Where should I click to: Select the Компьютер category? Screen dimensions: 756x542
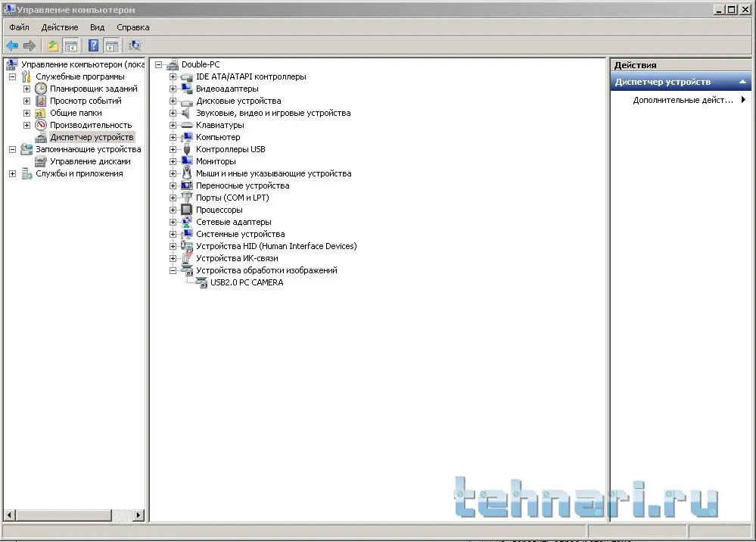(x=218, y=138)
